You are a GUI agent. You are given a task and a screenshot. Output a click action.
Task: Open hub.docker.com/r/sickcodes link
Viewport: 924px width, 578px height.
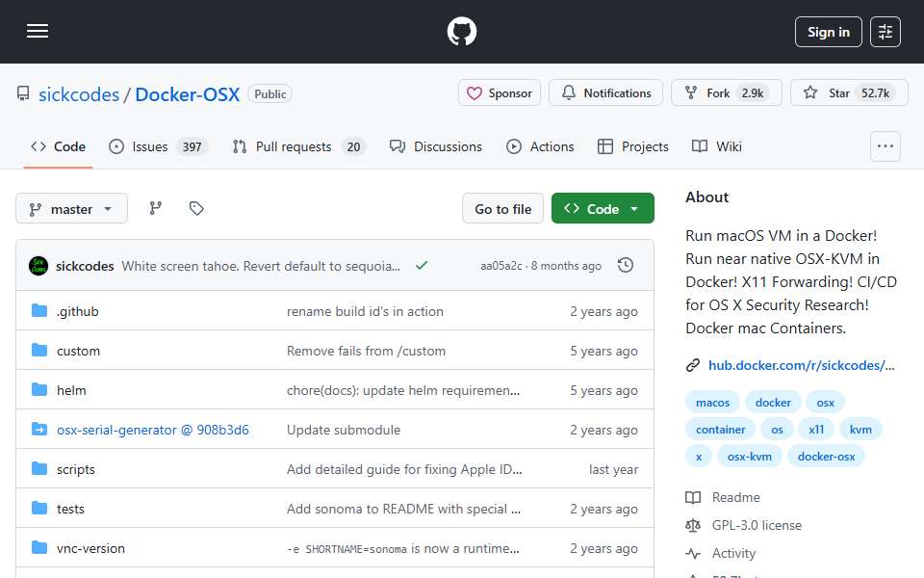801,366
